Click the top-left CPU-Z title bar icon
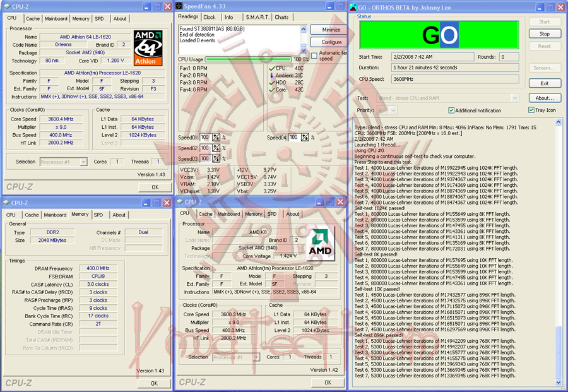The image size is (568, 392). click(x=7, y=6)
